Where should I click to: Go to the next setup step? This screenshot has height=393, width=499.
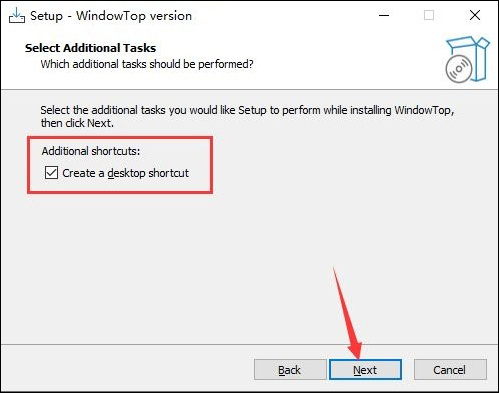point(365,370)
